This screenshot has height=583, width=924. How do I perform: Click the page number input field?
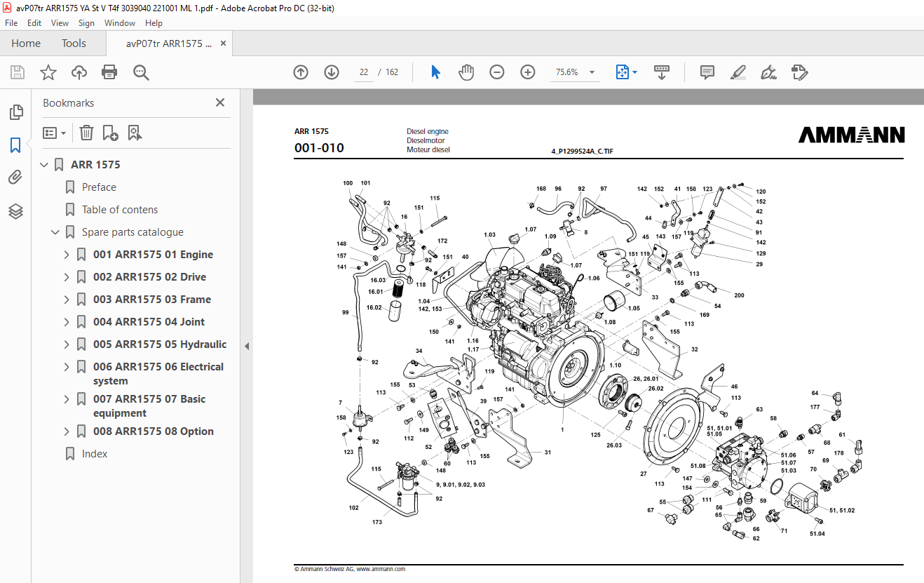pos(363,72)
